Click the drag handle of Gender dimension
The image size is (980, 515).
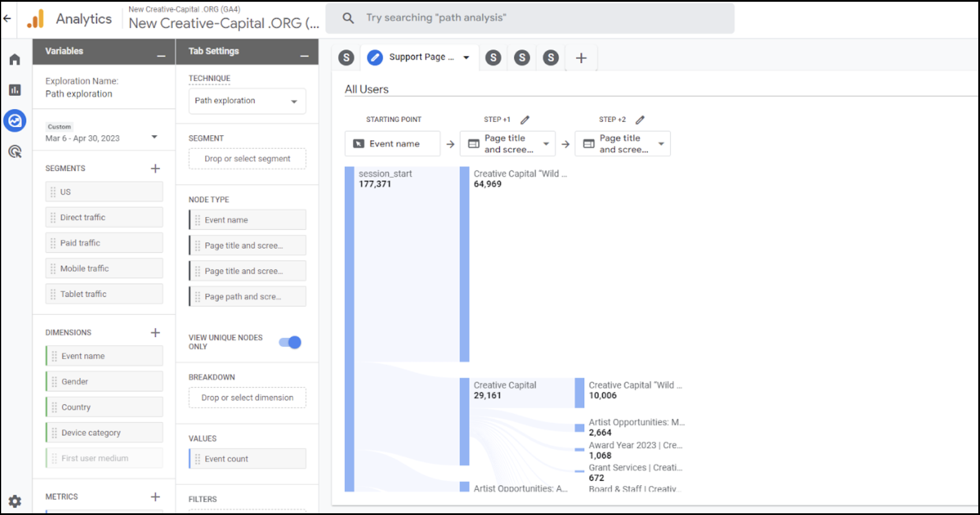point(54,382)
